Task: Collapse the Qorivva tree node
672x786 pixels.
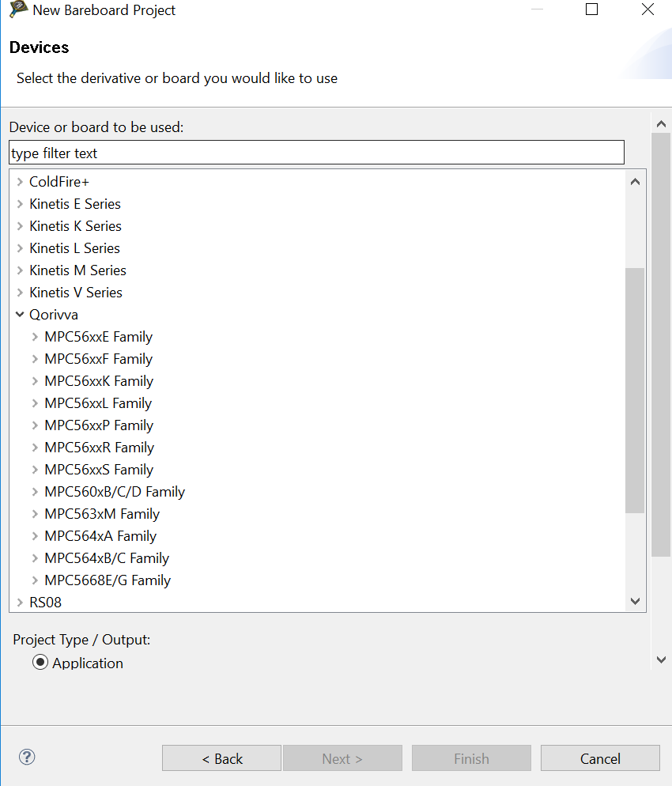Action: tap(20, 315)
